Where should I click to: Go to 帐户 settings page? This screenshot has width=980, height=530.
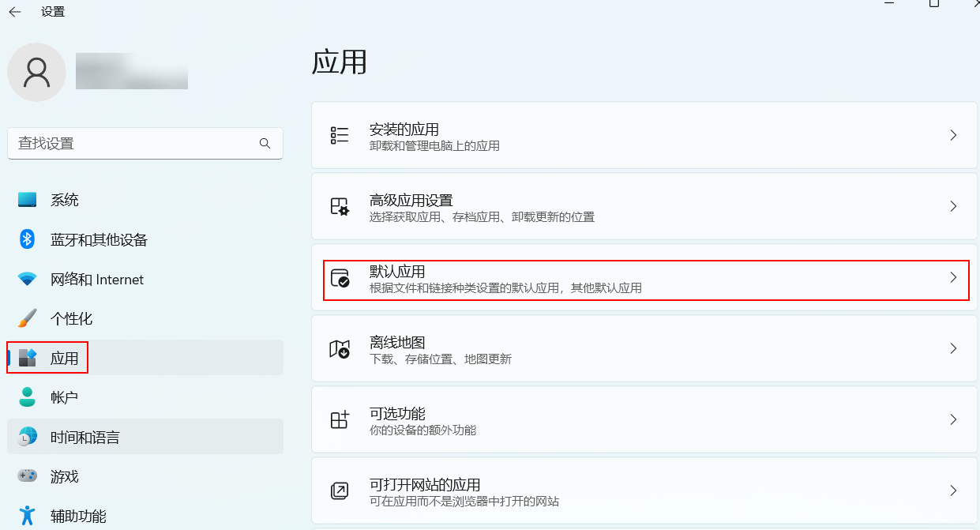[65, 397]
